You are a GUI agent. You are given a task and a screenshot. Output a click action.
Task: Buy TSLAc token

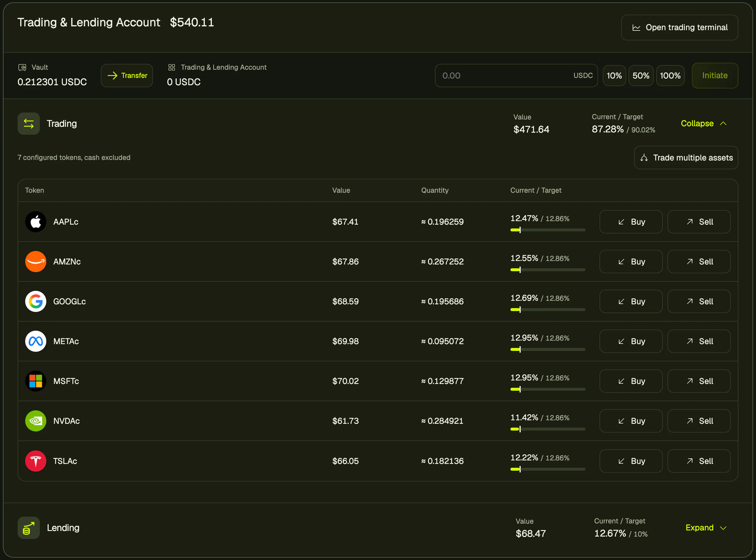(x=631, y=461)
